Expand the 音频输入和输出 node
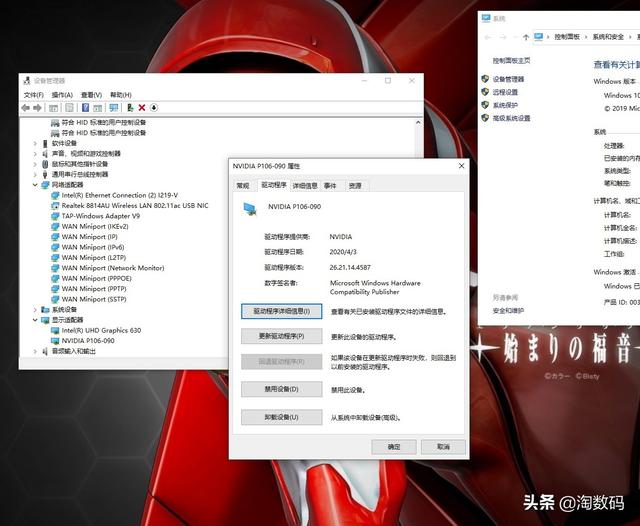The image size is (640, 526). point(35,351)
